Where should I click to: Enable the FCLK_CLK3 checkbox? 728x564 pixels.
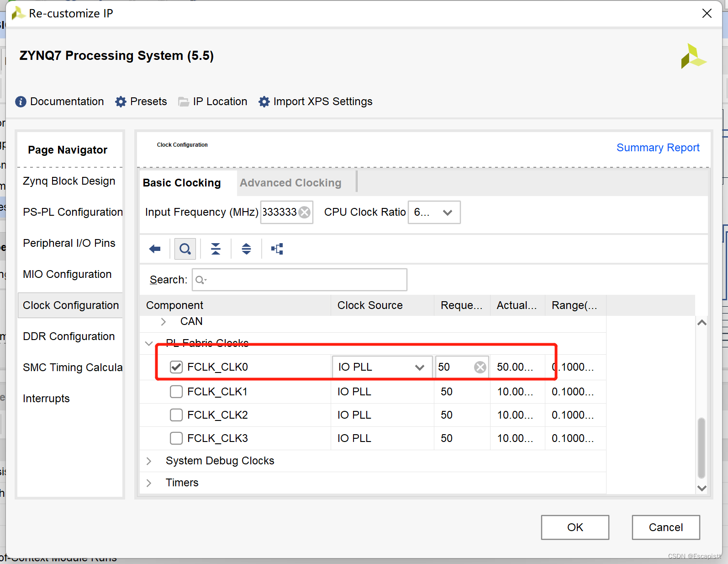click(x=176, y=438)
